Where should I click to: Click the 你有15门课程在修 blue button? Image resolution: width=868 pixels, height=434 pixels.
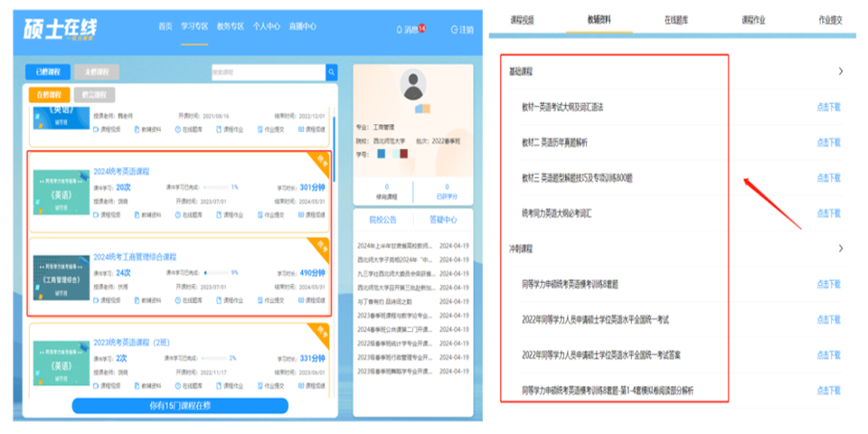pos(180,406)
